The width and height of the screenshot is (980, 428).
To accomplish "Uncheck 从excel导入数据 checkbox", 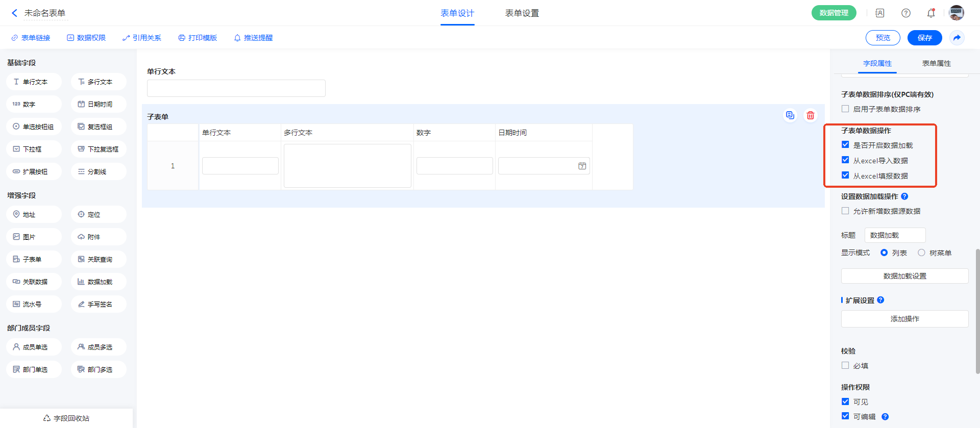I will point(845,160).
